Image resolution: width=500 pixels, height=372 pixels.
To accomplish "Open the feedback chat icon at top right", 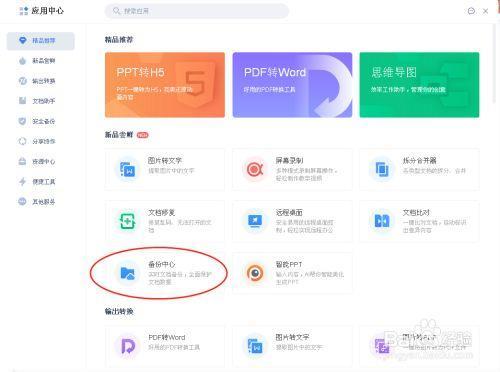I will coord(471,11).
